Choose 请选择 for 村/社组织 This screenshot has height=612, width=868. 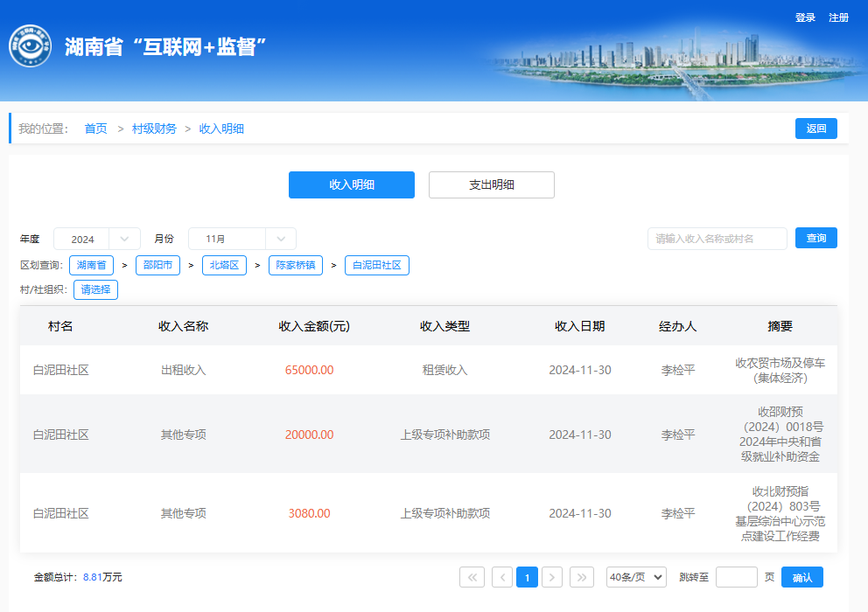click(95, 289)
